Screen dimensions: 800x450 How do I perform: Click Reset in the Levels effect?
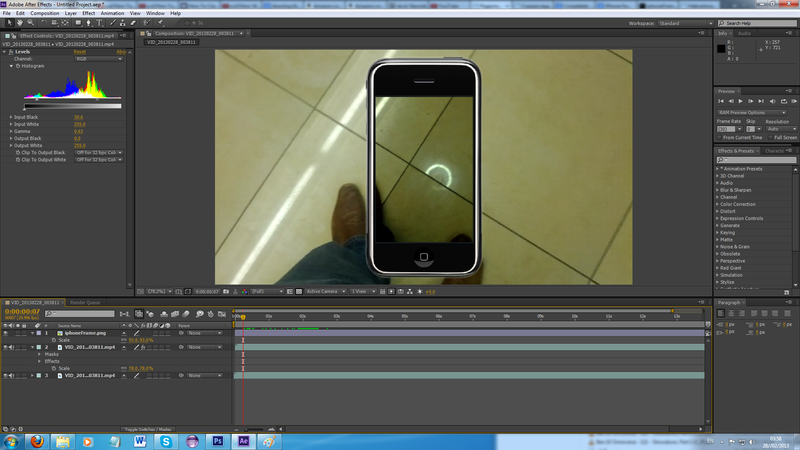pos(78,52)
